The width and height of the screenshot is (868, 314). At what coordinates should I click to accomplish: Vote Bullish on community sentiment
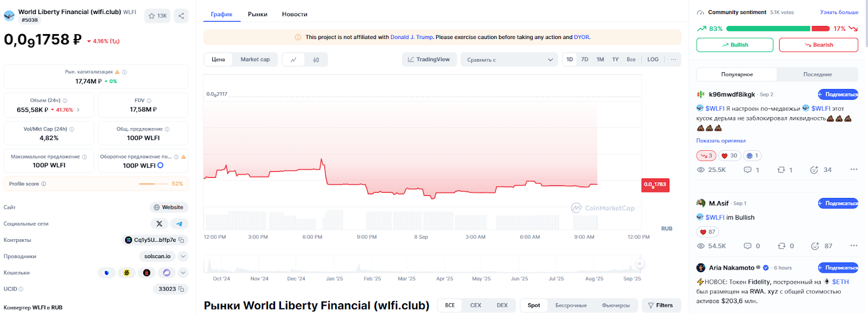735,45
